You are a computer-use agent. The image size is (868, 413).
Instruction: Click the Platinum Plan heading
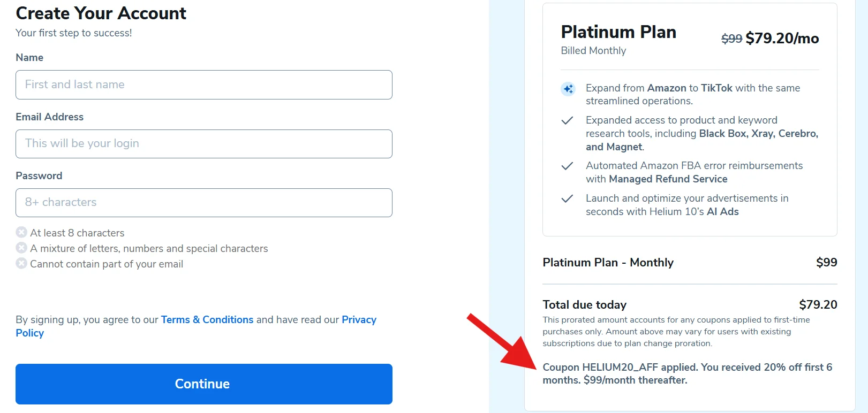tap(618, 32)
